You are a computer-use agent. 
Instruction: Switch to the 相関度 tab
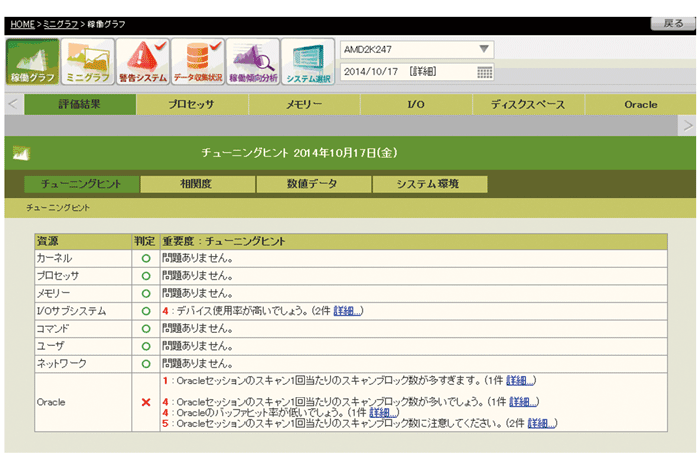tap(197, 184)
